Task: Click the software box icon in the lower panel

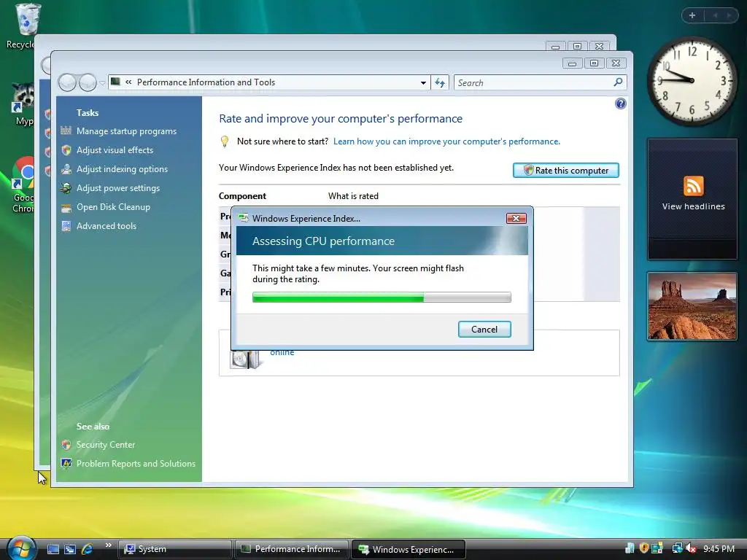Action: [x=247, y=360]
